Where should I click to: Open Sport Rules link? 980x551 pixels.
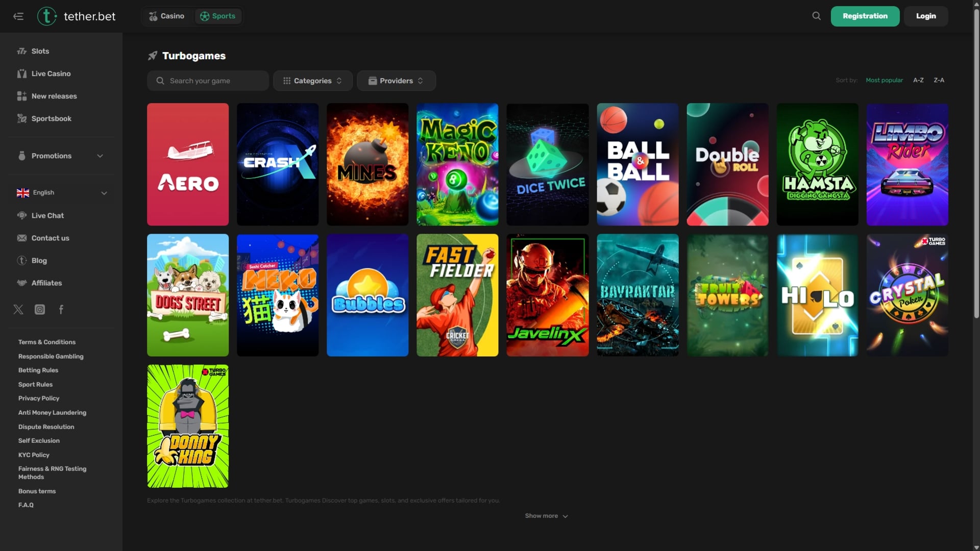click(36, 384)
